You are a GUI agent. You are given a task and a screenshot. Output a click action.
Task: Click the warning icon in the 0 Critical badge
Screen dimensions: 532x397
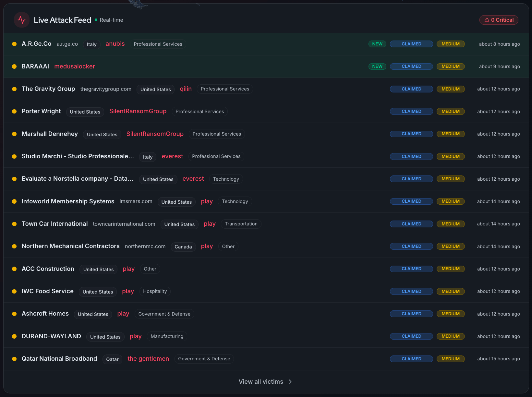coord(487,20)
